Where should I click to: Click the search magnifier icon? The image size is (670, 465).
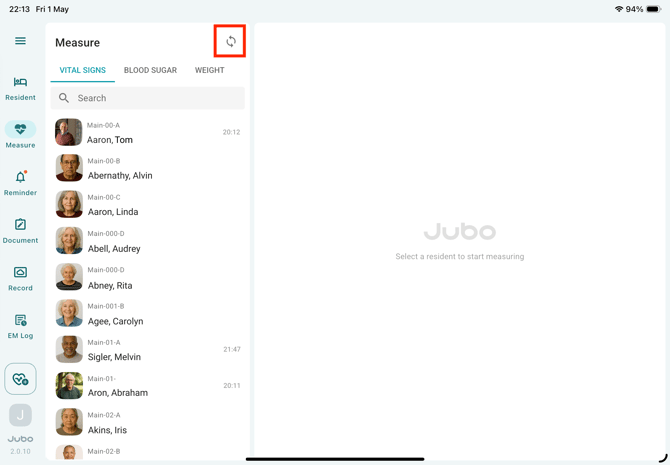tap(64, 98)
